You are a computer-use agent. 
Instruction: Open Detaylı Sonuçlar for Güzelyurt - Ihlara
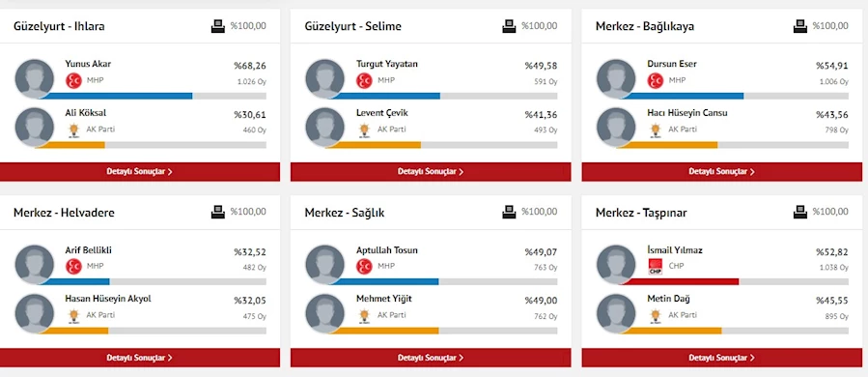[x=140, y=172]
